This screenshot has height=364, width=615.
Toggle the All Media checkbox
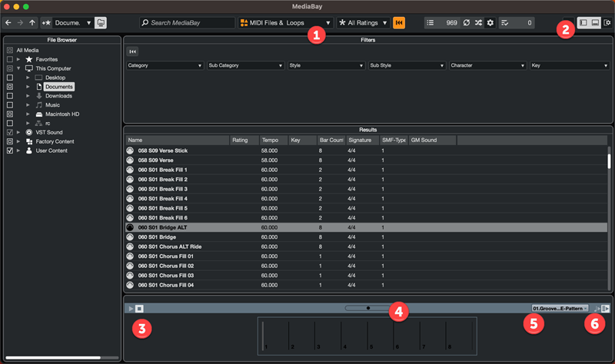10,50
